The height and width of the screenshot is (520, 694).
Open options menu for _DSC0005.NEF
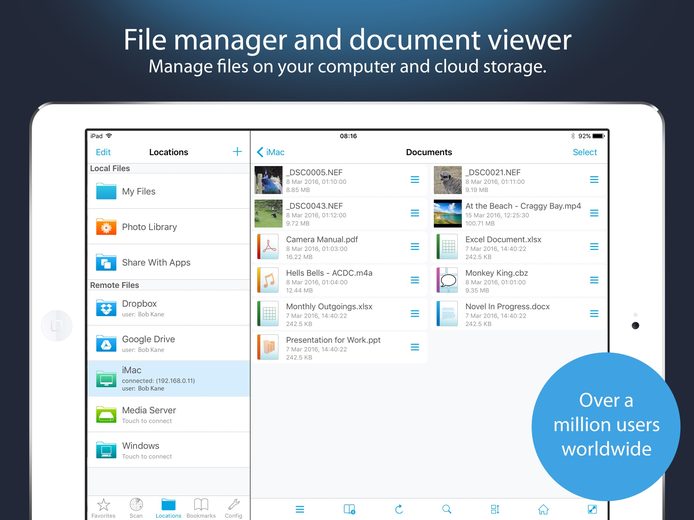click(415, 179)
